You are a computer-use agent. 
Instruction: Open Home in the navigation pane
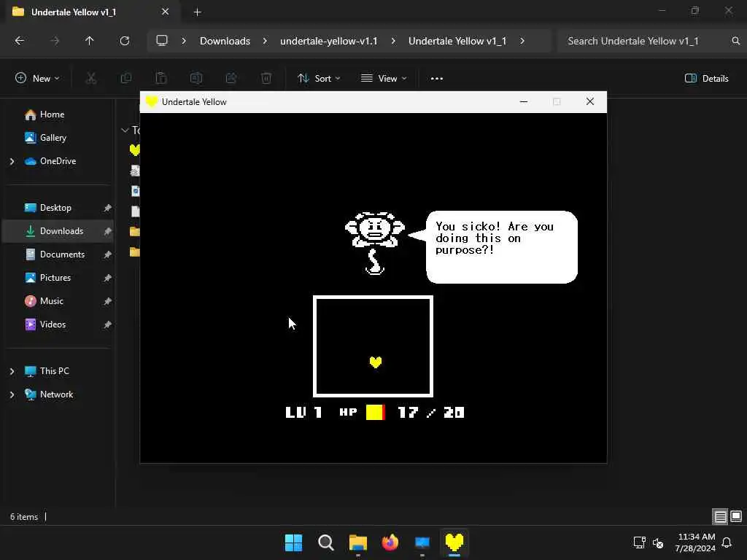click(x=52, y=114)
